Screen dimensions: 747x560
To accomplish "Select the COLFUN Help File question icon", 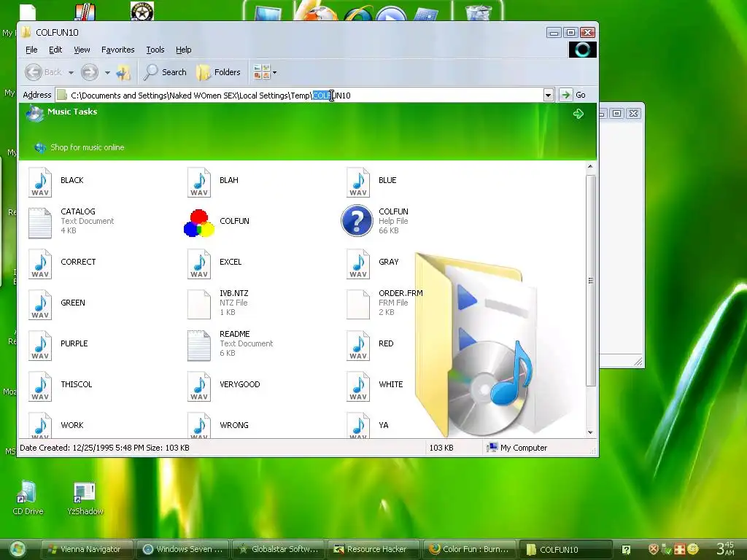I will coord(357,220).
